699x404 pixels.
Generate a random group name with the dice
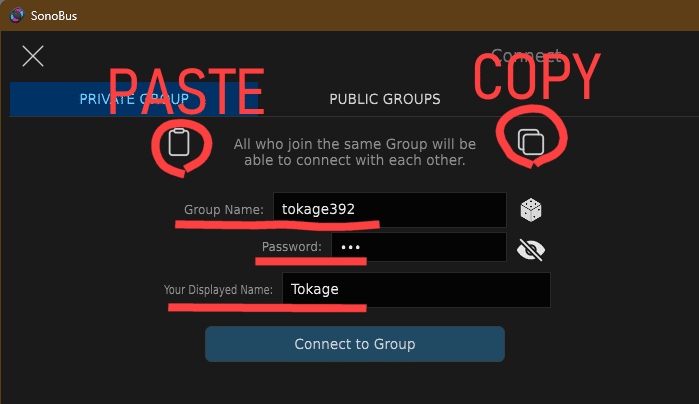coord(530,210)
